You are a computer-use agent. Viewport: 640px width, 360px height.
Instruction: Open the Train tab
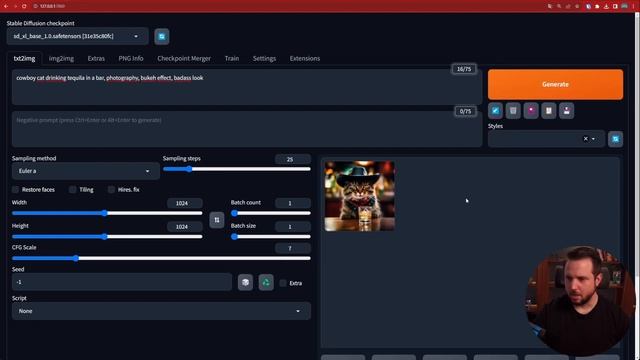231,58
